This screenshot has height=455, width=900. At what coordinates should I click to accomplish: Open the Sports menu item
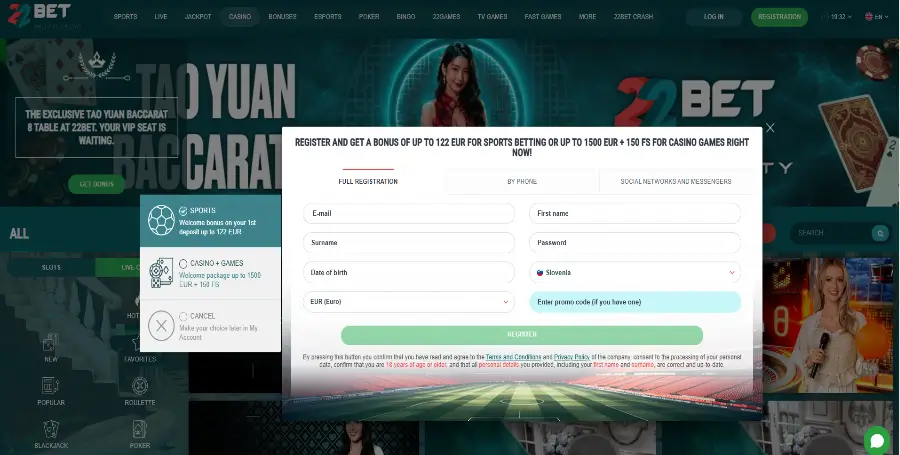[x=125, y=17]
